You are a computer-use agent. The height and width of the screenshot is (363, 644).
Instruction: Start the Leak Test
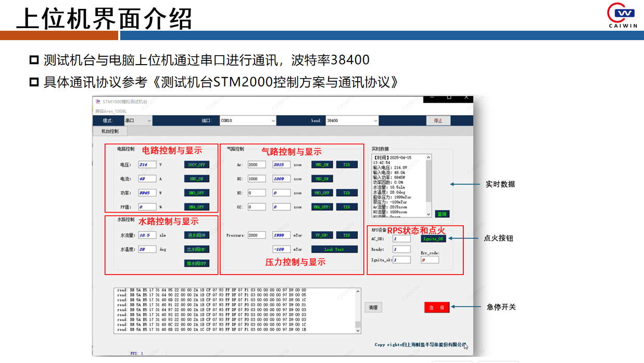[334, 249]
